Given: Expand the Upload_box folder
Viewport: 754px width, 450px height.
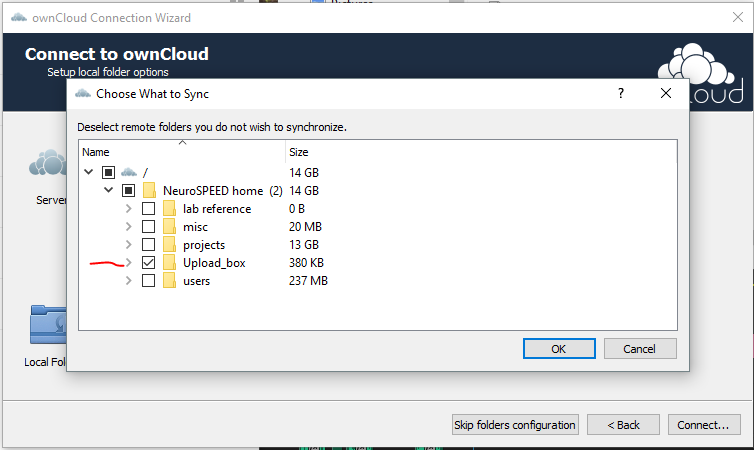Looking at the screenshot, I should click(x=128, y=262).
